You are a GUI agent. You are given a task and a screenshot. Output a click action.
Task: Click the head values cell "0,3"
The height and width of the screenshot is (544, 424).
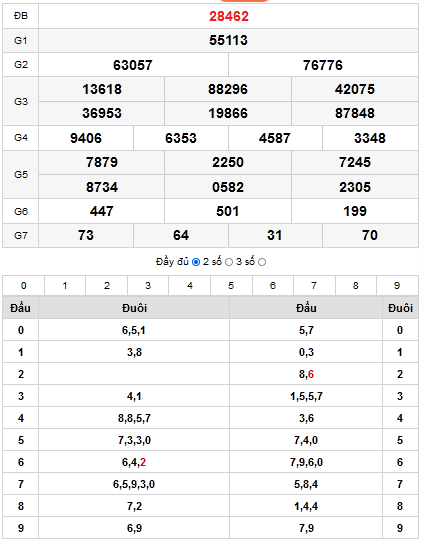(306, 352)
